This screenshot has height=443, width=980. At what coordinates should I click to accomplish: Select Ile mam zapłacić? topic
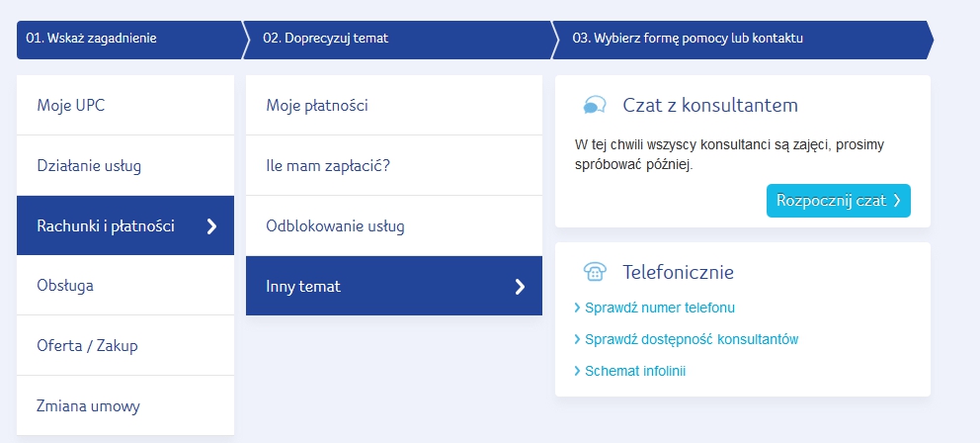coord(328,166)
